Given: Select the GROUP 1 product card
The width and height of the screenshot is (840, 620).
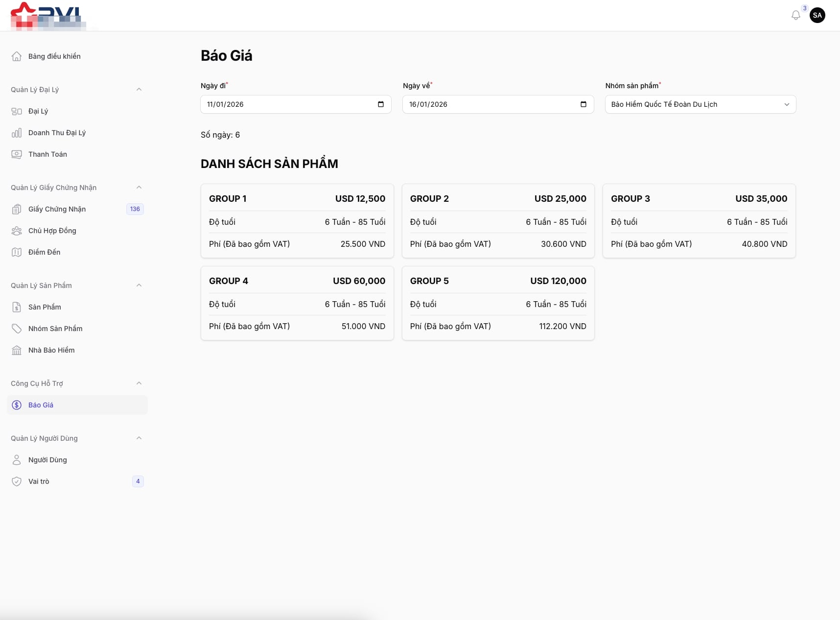Looking at the screenshot, I should tap(297, 221).
